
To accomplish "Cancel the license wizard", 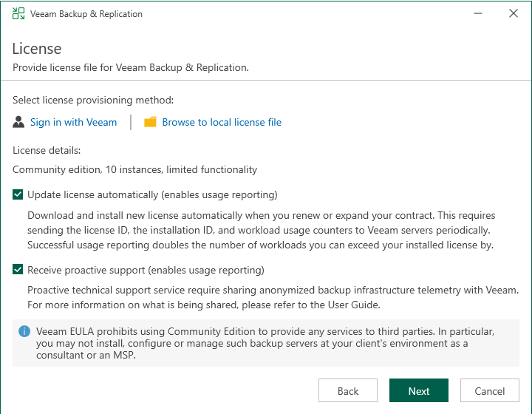I will 490,391.
